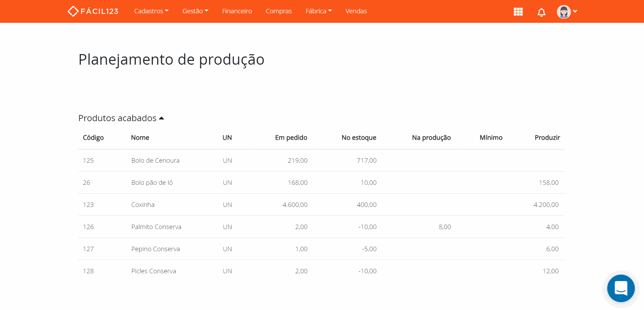Click the diamond logo mark beside FÁCIL123
The image size is (644, 310).
click(72, 11)
